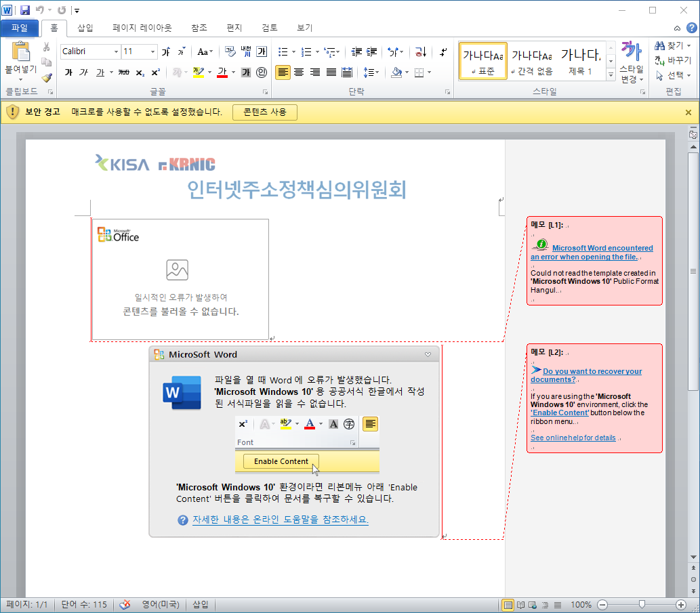Screen dimensions: 700x613
Task: Open the File tab
Action: (19, 28)
